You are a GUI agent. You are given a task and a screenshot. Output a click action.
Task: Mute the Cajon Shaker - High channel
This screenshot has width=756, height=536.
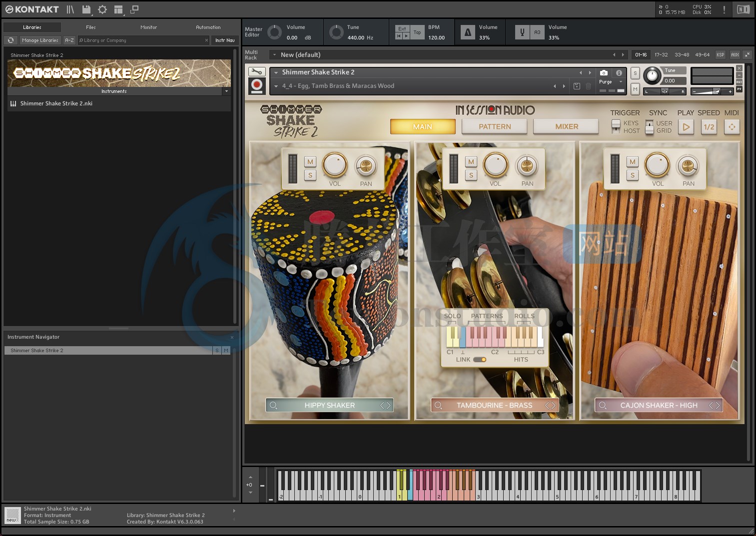tap(633, 162)
